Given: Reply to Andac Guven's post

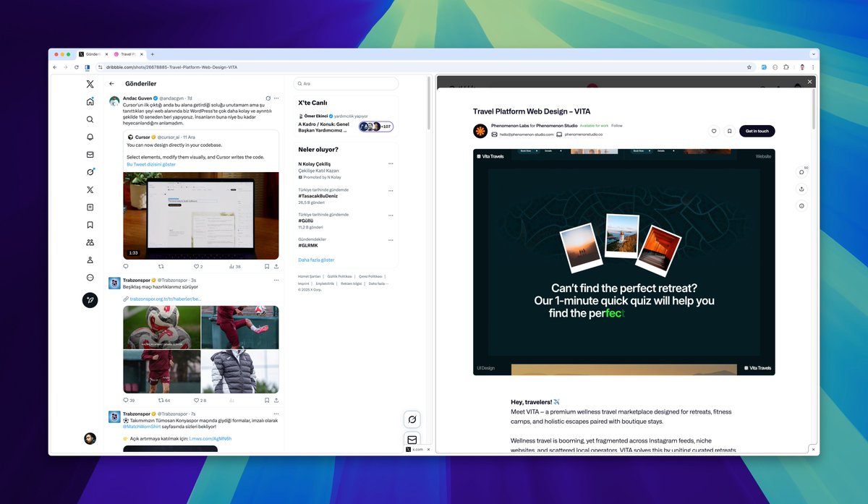Looking at the screenshot, I should click(x=126, y=266).
